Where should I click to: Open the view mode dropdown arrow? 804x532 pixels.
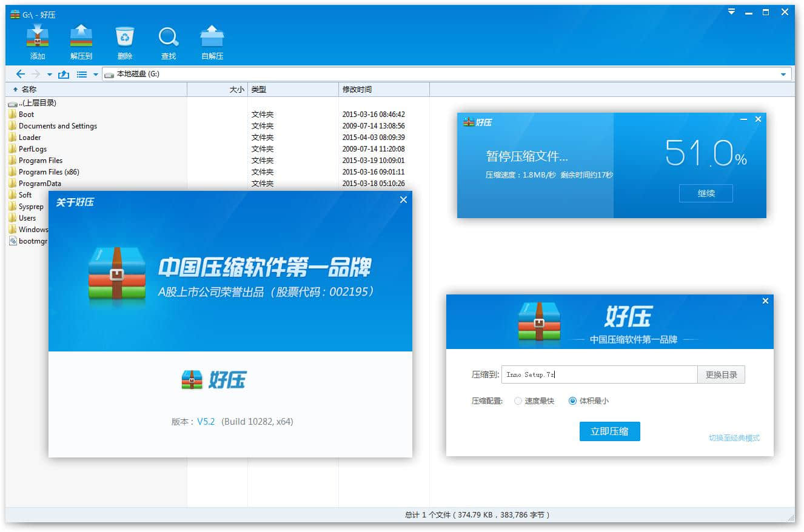coord(95,75)
